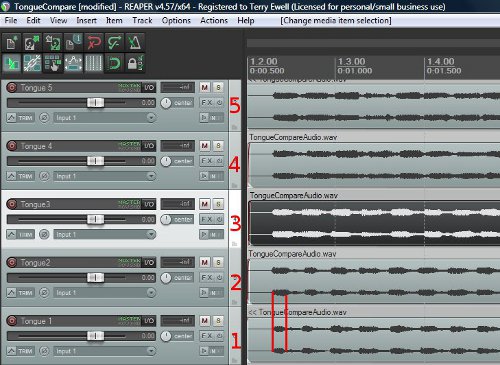Expand Input 1 dropdown on Tongue3
The height and width of the screenshot is (365, 500).
click(x=151, y=234)
